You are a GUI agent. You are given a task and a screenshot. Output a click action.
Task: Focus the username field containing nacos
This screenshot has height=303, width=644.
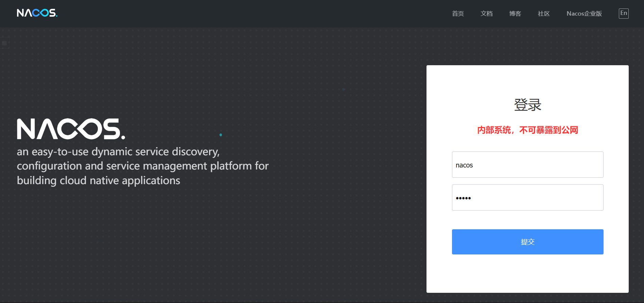527,165
